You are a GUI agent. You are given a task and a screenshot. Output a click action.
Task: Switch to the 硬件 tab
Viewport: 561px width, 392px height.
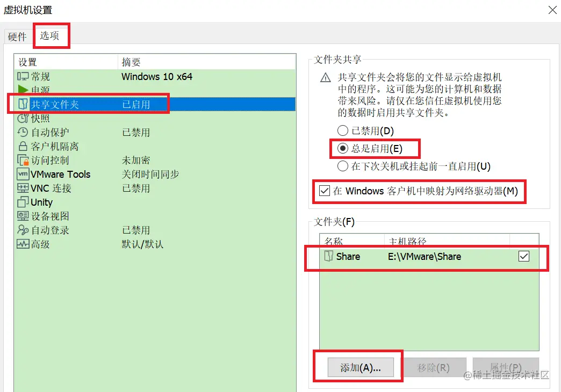pos(17,37)
